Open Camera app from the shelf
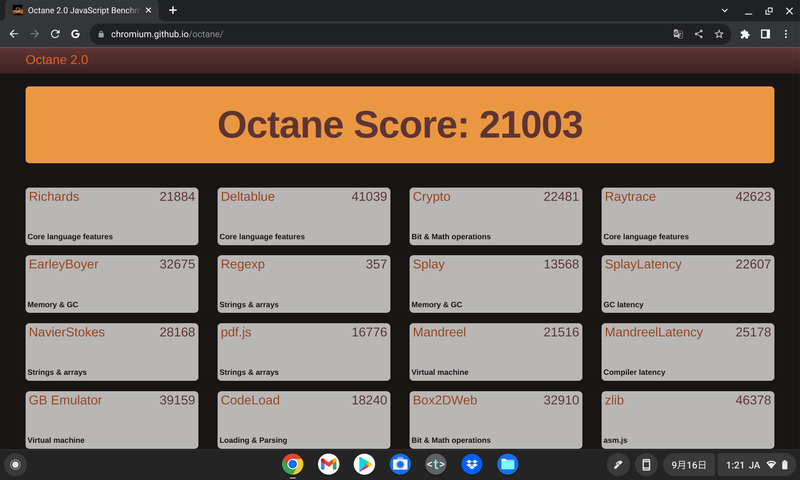This screenshot has height=480, width=800. 400,465
